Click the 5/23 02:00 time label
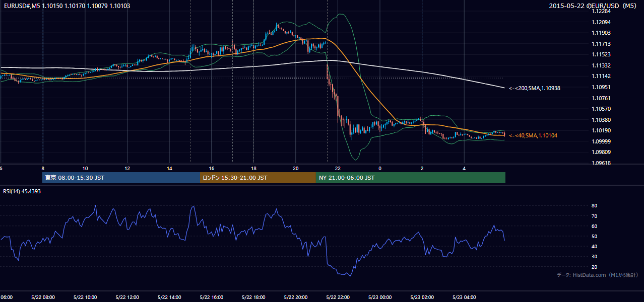The image size is (644, 302). click(422, 297)
